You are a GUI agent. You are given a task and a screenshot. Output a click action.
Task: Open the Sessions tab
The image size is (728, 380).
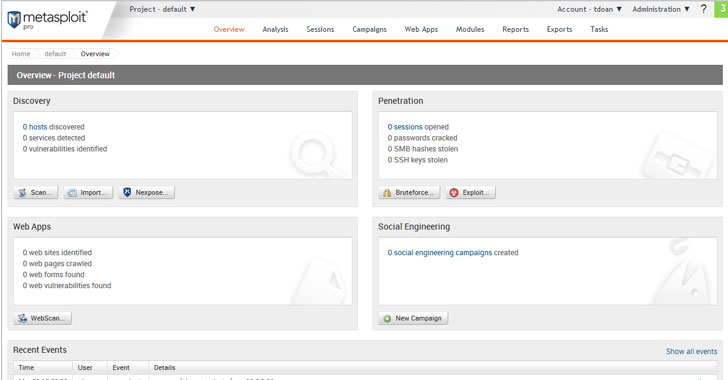(320, 29)
